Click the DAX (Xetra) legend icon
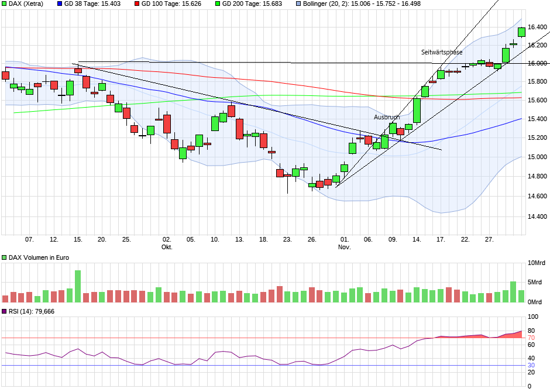The image size is (550, 392). (x=5, y=4)
